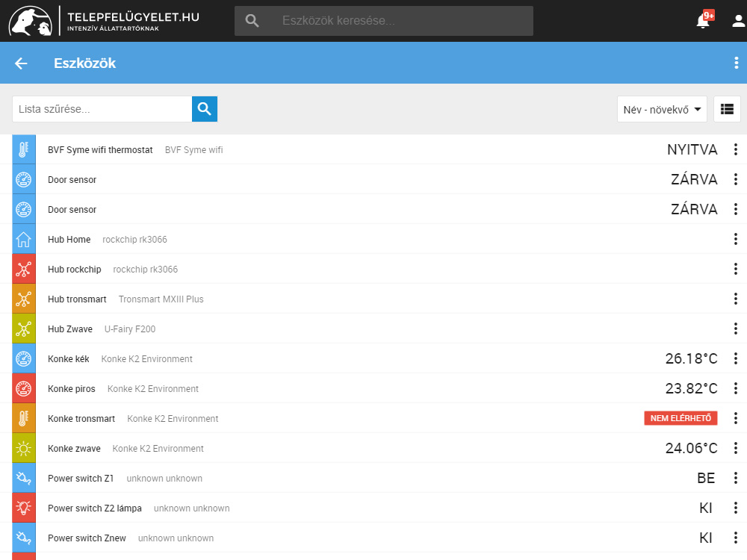Click the Power switch Z2 lámpa bulb icon
The width and height of the screenshot is (747, 560).
pyautogui.click(x=24, y=508)
